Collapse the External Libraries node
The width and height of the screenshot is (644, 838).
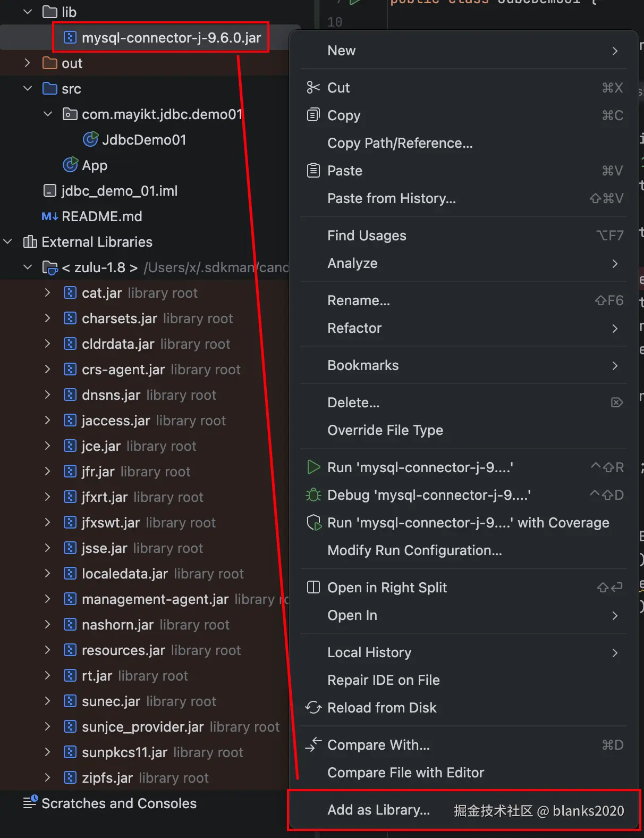(8, 241)
